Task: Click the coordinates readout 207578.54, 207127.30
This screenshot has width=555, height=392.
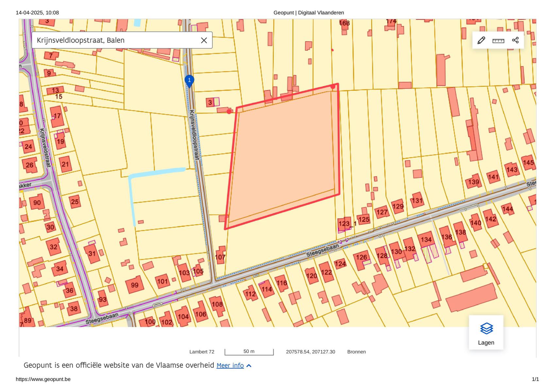Action: [x=310, y=352]
